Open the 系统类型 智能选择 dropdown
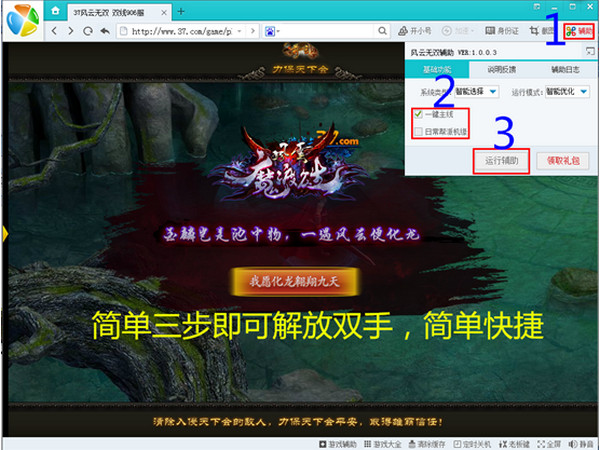The image size is (600, 450). (x=476, y=92)
